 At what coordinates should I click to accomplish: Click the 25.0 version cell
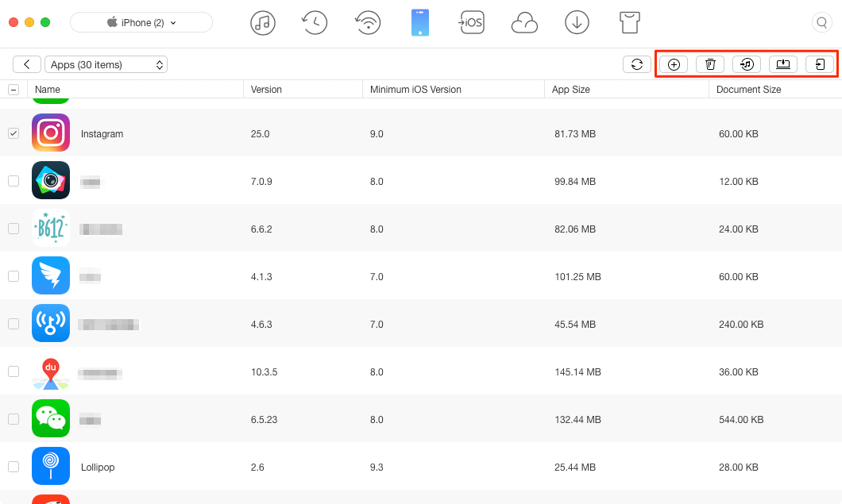click(260, 134)
